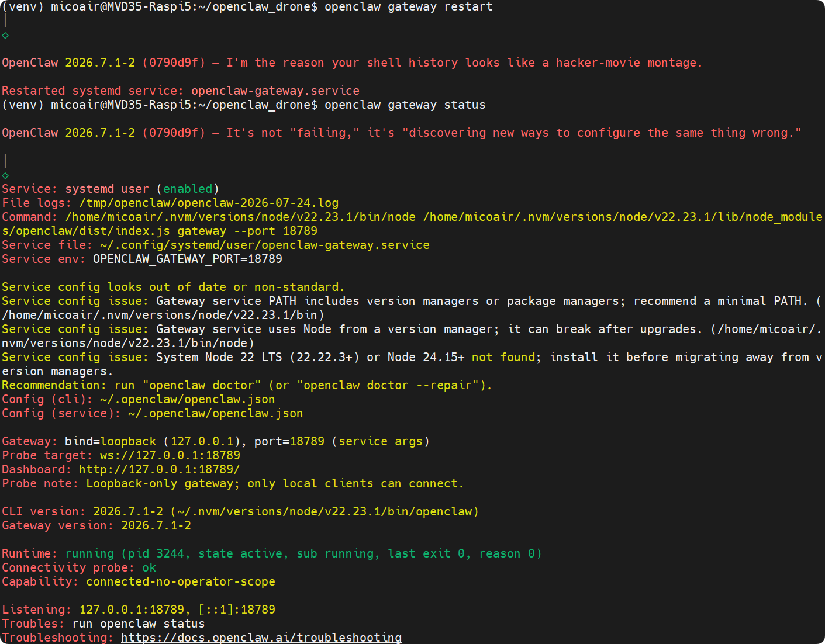Open the Dashboard URL http://127.0.0.1:18789/

coord(160,469)
